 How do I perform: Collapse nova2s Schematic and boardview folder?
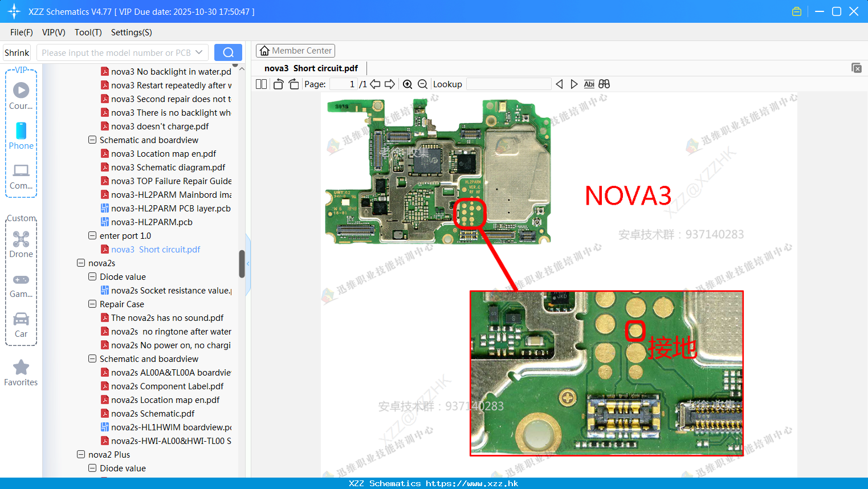tap(92, 358)
